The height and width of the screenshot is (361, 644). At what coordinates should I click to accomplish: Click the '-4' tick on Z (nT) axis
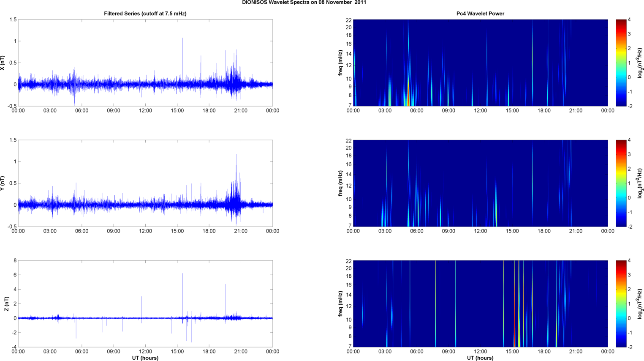tap(14, 347)
